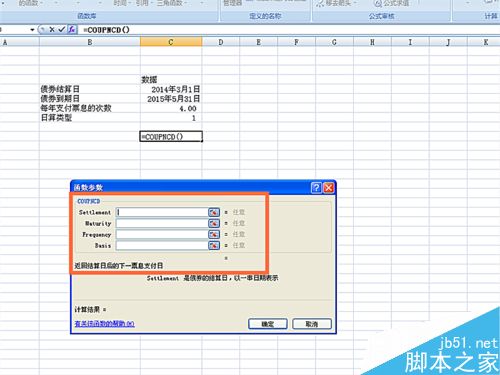Click the 取消 button
Screen dimensions: 500x375
(312, 324)
